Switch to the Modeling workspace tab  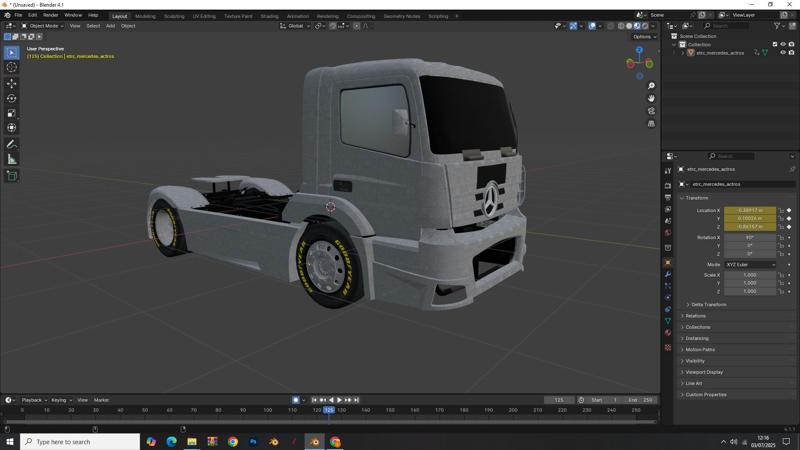point(145,16)
